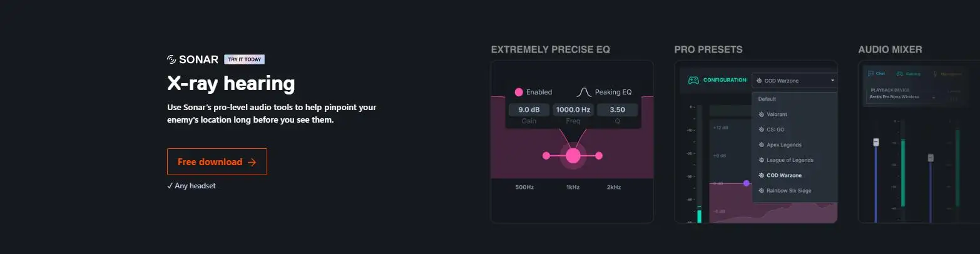Click the central pink EQ node
This screenshot has width=980, height=254.
(x=573, y=156)
